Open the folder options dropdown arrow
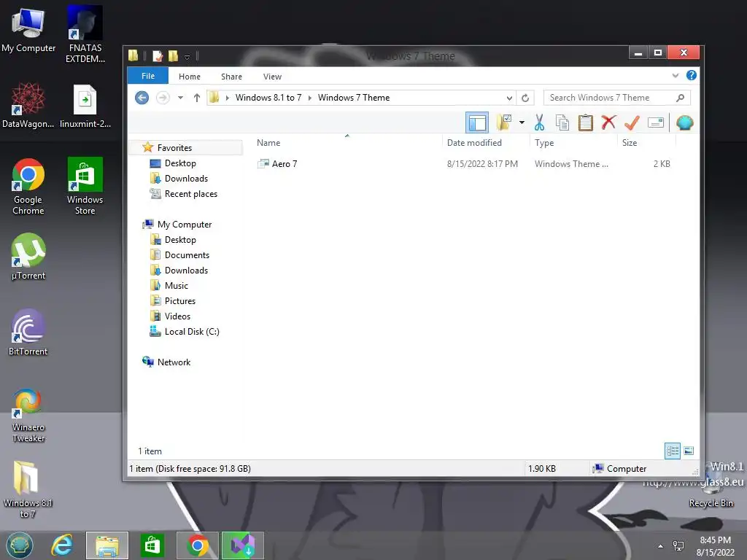747x560 pixels. click(x=522, y=122)
